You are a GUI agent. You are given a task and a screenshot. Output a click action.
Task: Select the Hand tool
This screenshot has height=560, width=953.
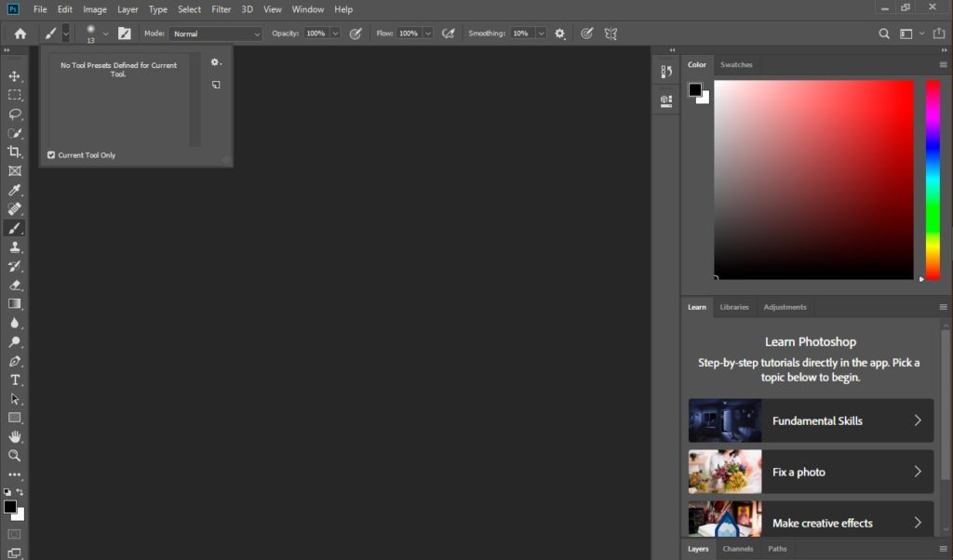(x=15, y=436)
